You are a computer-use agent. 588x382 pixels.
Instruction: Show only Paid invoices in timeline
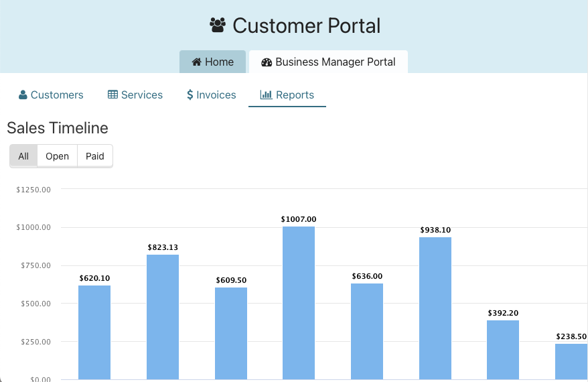(x=95, y=156)
